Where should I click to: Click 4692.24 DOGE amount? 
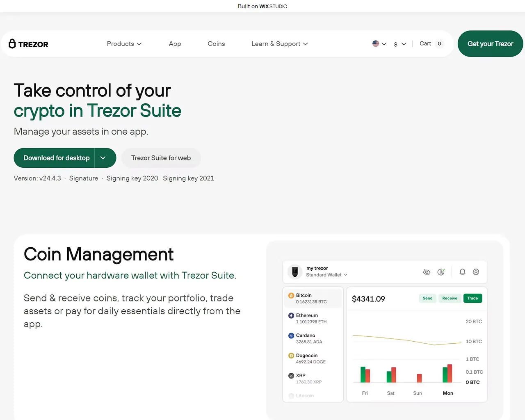click(x=311, y=362)
